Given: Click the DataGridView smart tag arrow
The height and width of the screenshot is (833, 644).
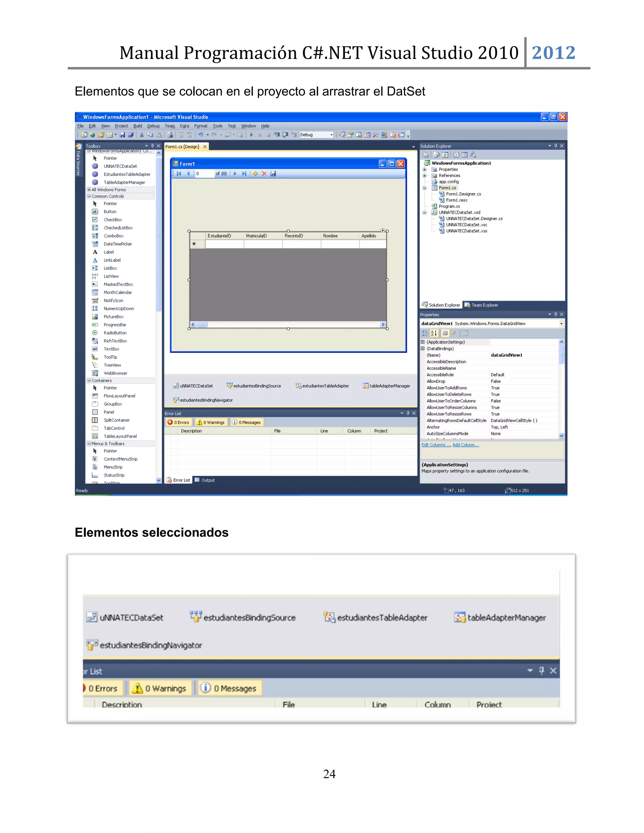Looking at the screenshot, I should click(383, 230).
